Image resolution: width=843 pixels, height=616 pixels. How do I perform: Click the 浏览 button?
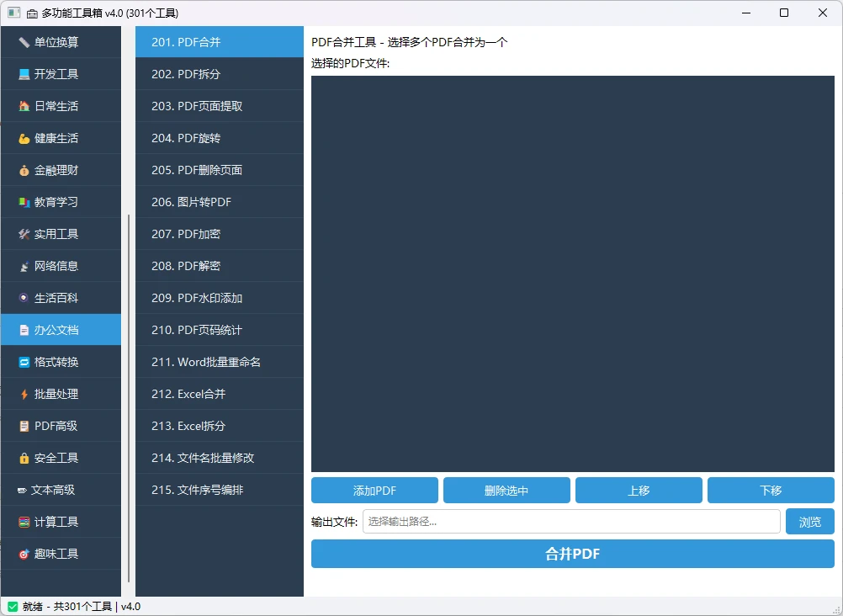point(809,522)
